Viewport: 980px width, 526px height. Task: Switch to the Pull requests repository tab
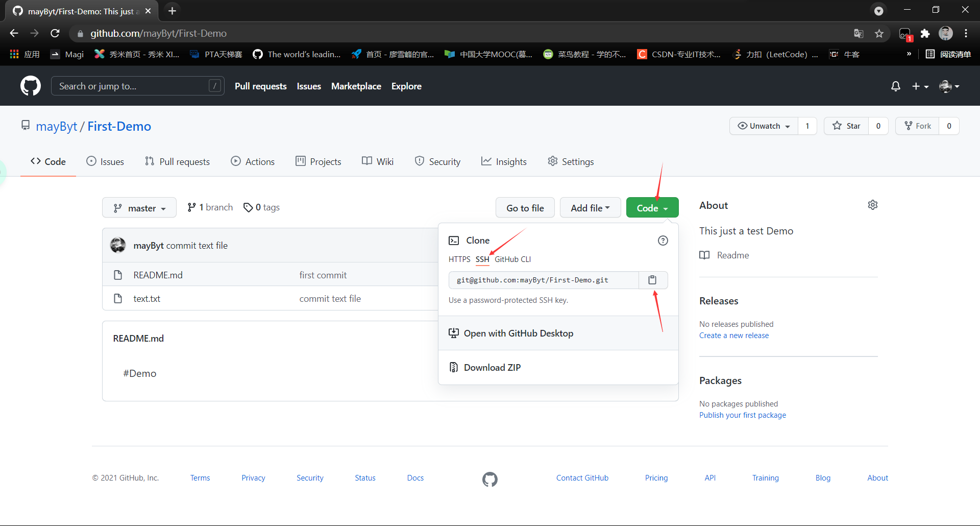point(177,161)
